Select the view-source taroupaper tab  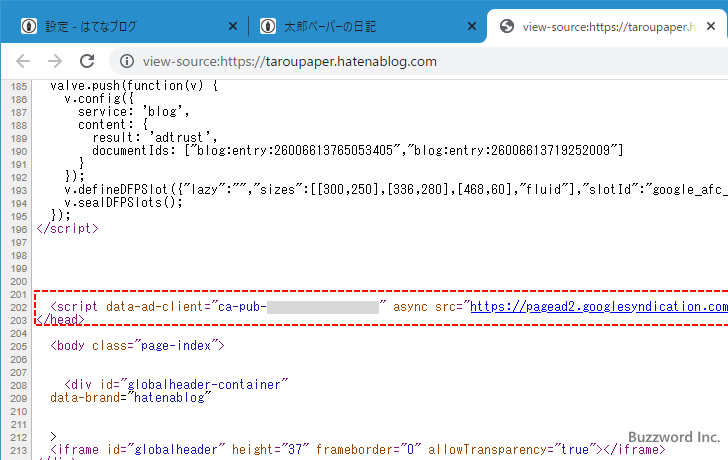coord(607,26)
